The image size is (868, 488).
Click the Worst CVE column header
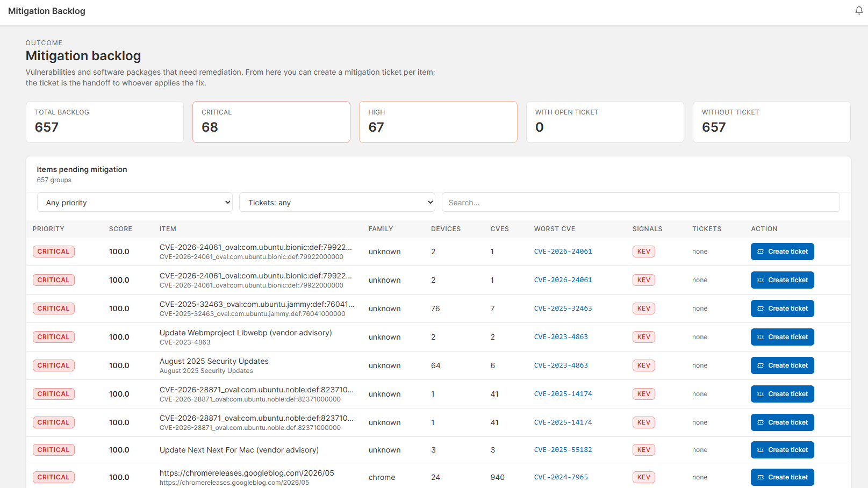coord(555,229)
